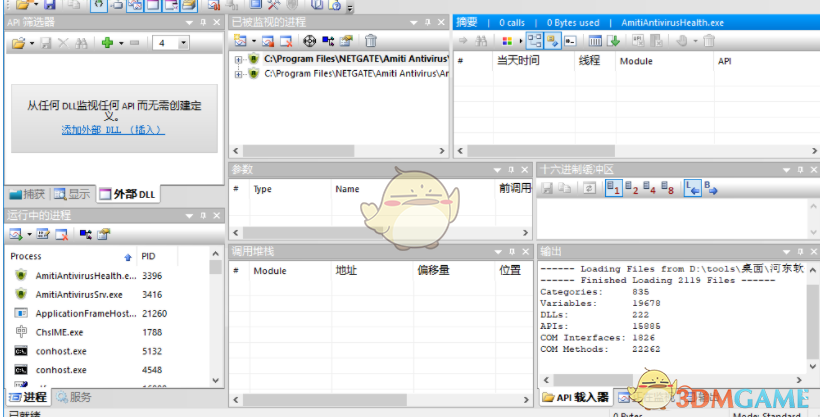Click colored squares icon in summary toolbar
Image resolution: width=820 pixels, height=417 pixels.
pyautogui.click(x=507, y=41)
